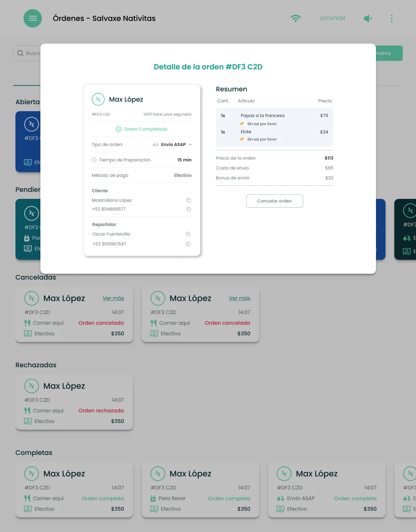Click the order price total $113
416x532 pixels.
(x=329, y=158)
